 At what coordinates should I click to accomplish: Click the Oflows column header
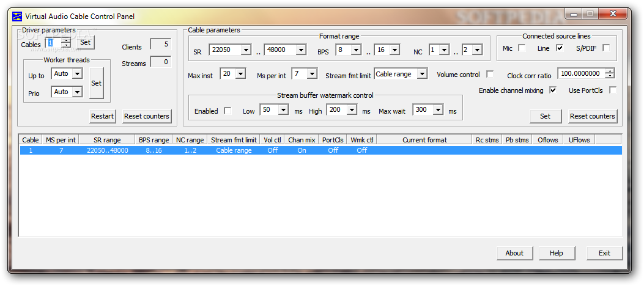pos(548,140)
